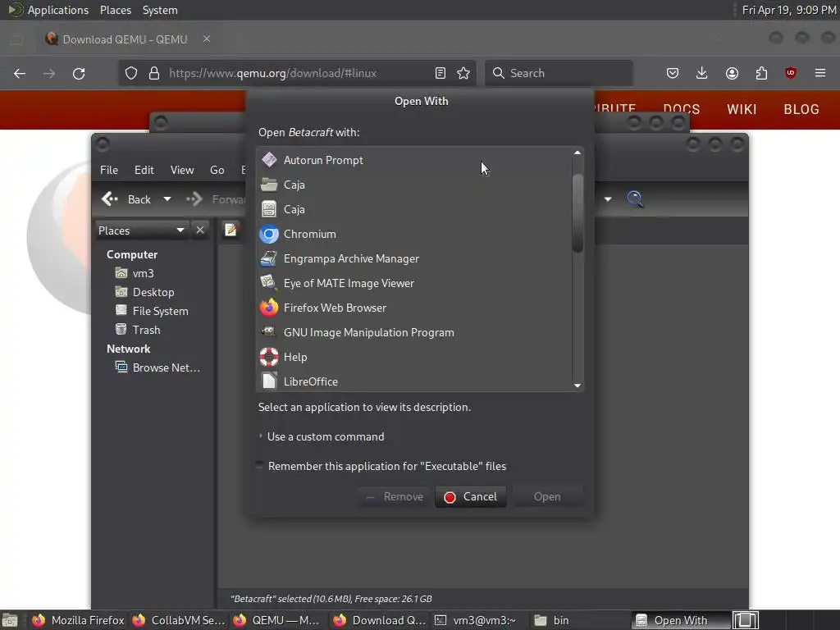Close the Places sidebar pane
Screen dimensions: 840x630
point(200,230)
